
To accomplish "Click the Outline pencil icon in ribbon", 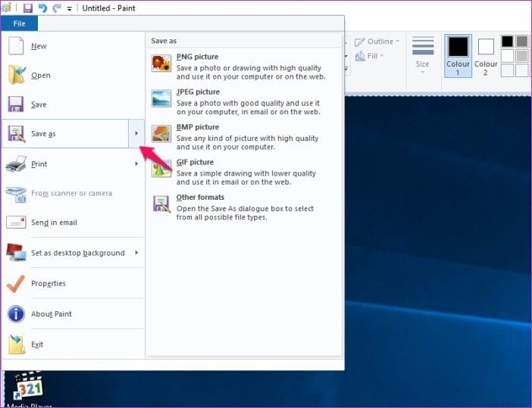I will [359, 42].
